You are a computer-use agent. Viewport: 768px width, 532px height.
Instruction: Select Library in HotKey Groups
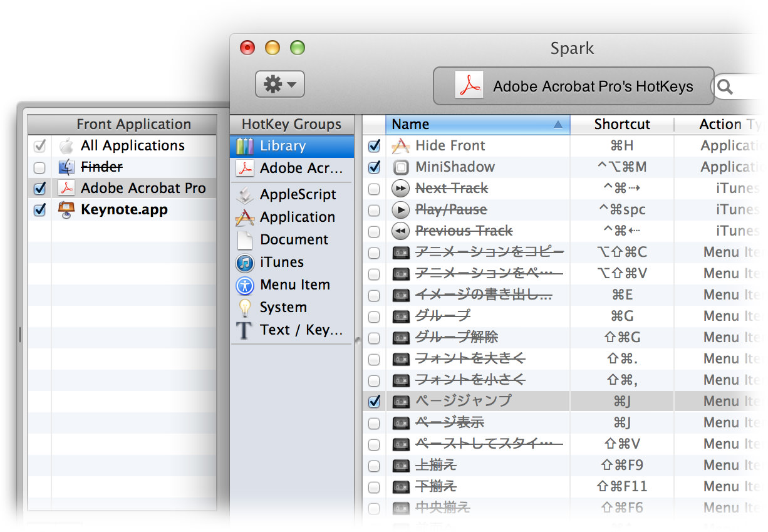click(x=292, y=146)
